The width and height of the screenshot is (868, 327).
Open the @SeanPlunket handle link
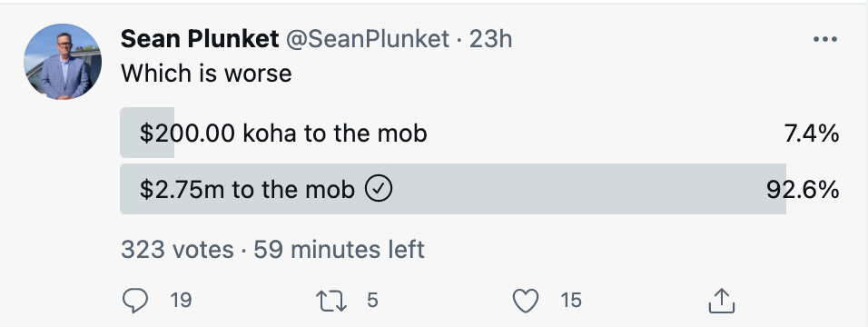(x=367, y=39)
